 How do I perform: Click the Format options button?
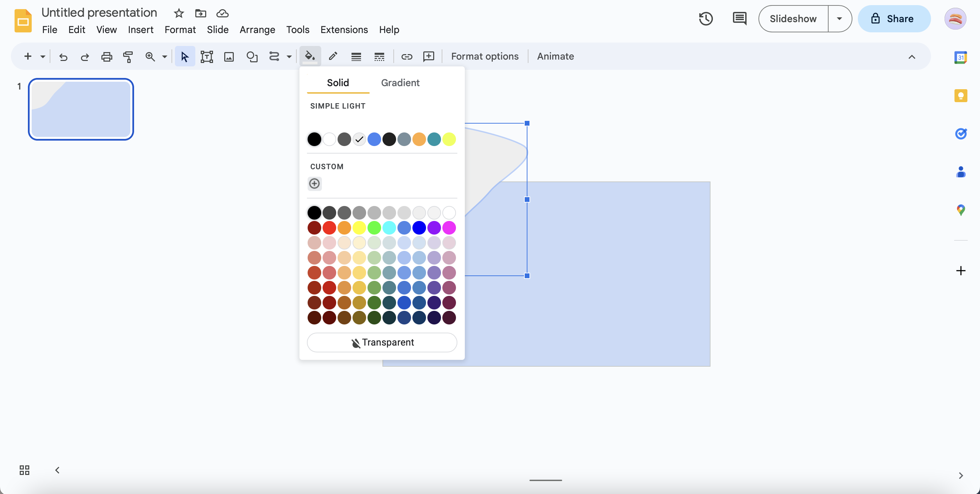485,56
